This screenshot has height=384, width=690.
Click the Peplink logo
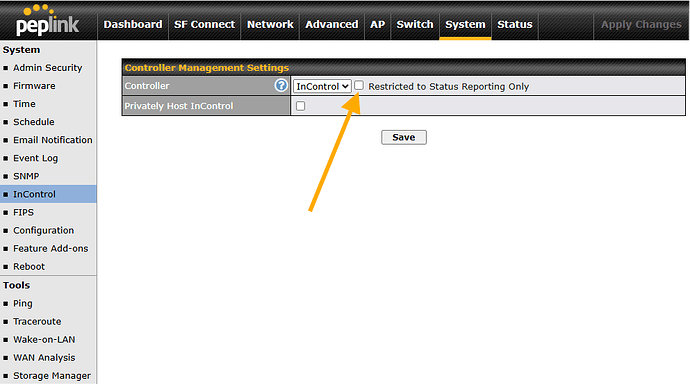(48, 21)
